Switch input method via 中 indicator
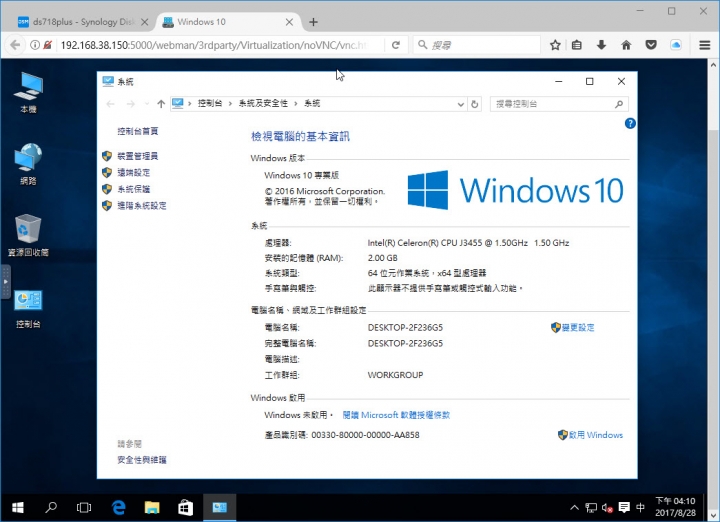Screen dimensions: 720x522 click(640, 507)
